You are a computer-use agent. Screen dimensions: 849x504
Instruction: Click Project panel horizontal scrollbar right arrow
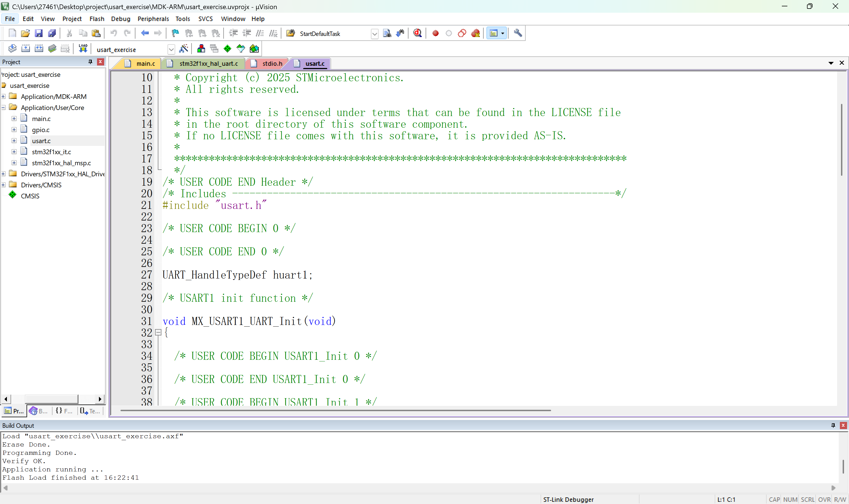pos(100,399)
